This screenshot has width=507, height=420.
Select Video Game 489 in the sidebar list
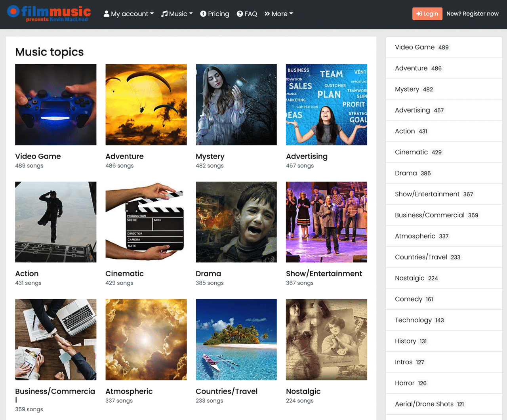click(x=444, y=47)
